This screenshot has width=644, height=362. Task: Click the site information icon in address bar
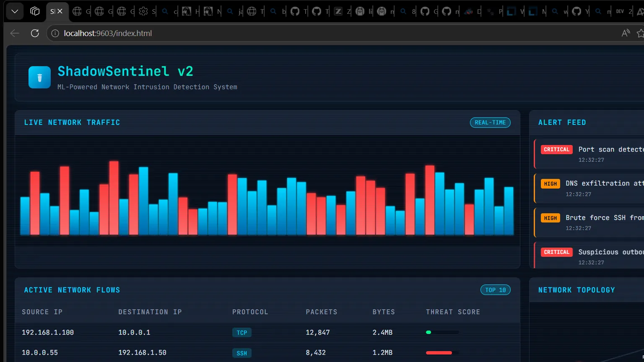[x=55, y=33]
